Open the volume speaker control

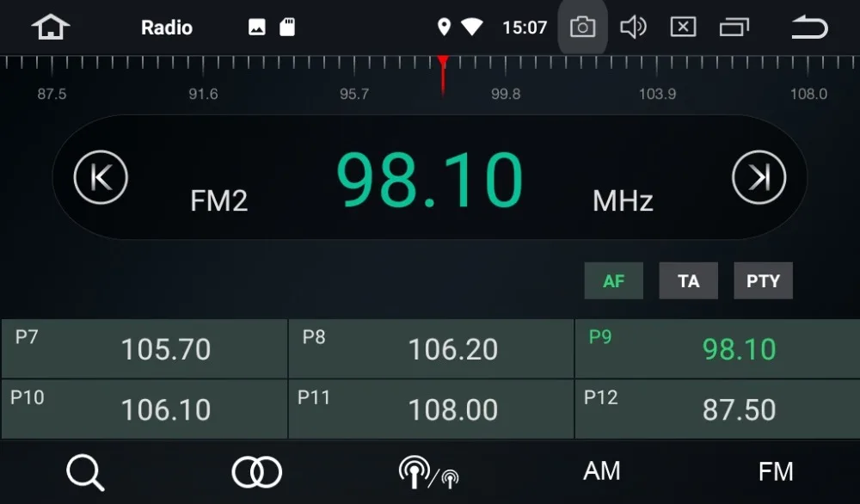pos(633,27)
